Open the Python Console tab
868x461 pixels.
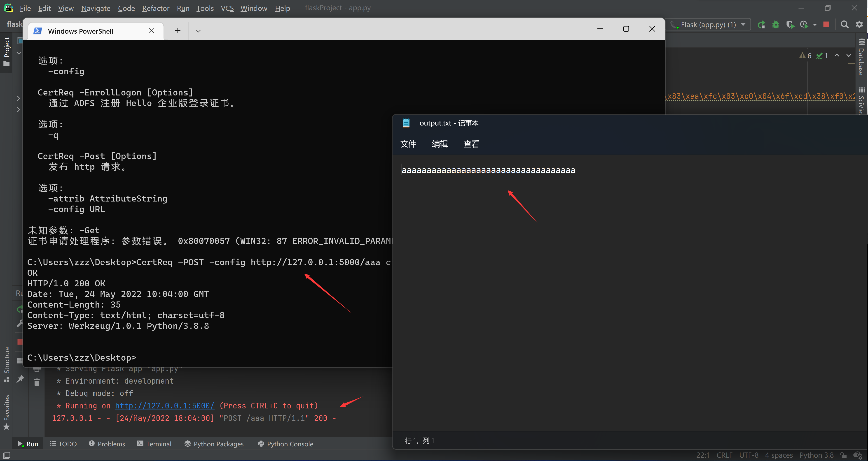click(286, 444)
